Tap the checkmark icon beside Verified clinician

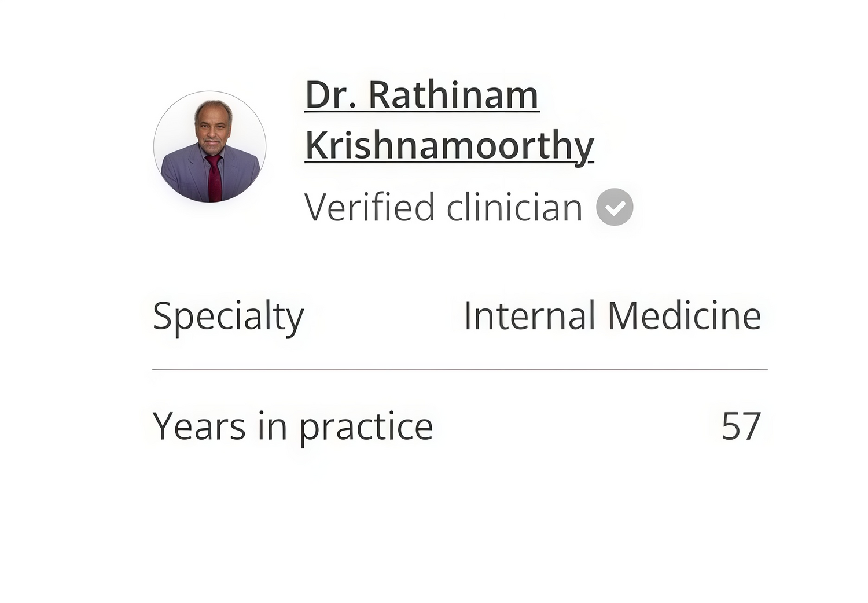[x=615, y=207]
